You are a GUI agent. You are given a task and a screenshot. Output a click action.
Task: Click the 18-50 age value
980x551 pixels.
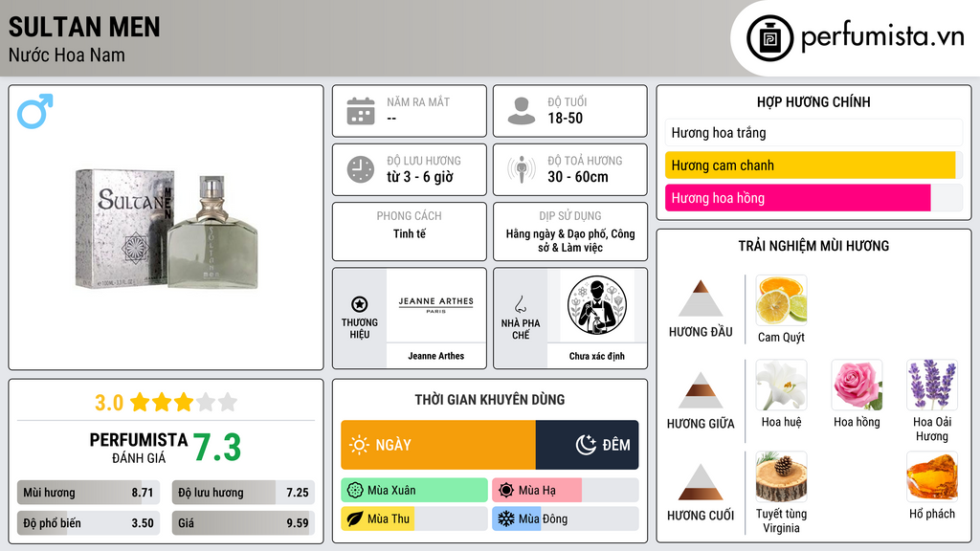pyautogui.click(x=565, y=118)
